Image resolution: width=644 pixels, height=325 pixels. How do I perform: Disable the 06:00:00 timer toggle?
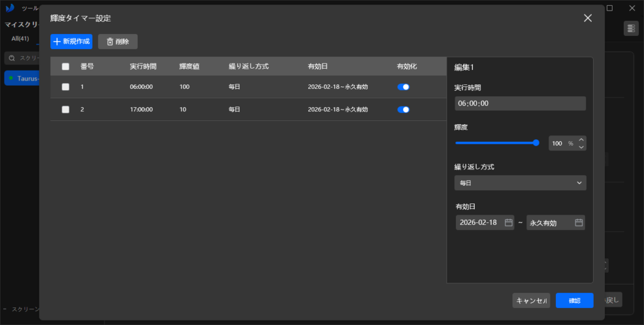click(403, 87)
